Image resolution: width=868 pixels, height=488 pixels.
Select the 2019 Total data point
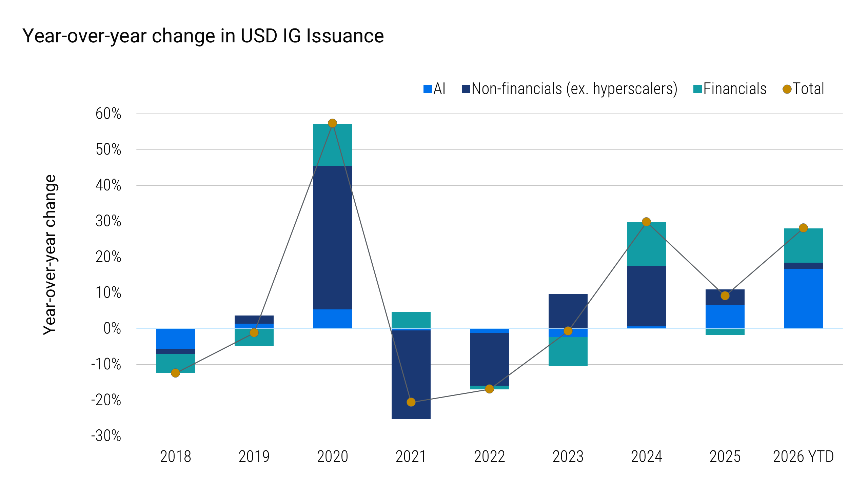pos(254,333)
